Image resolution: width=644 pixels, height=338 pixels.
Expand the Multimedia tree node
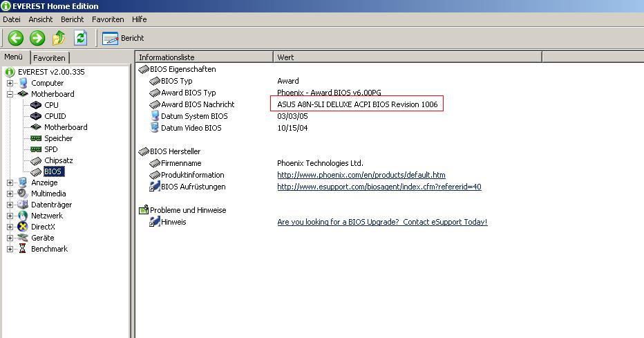pyautogui.click(x=10, y=194)
